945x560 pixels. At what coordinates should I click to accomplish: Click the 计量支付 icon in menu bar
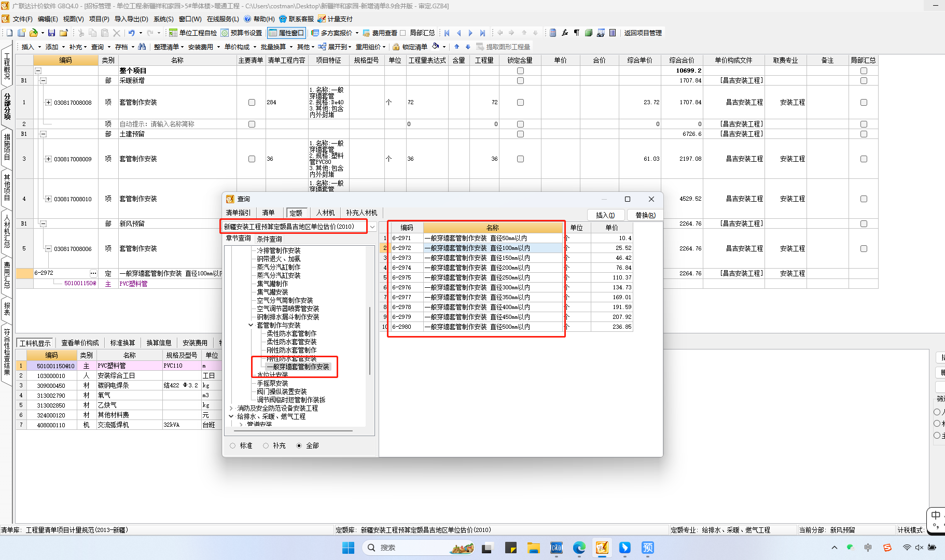click(322, 19)
